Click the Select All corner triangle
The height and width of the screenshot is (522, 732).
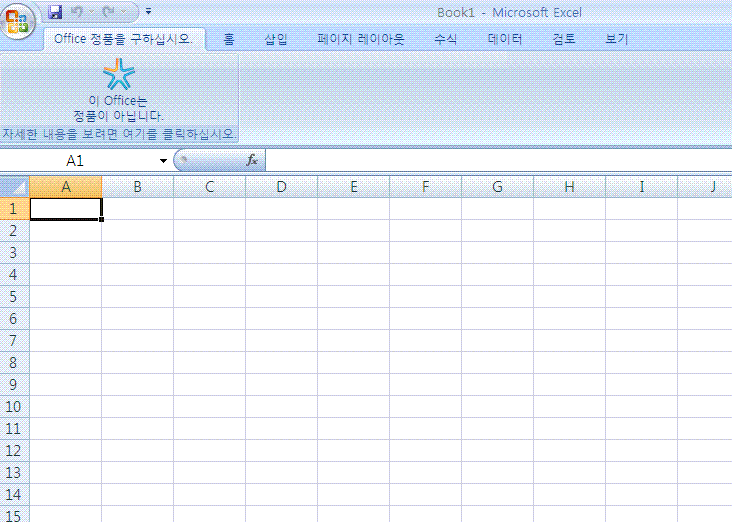(14, 187)
